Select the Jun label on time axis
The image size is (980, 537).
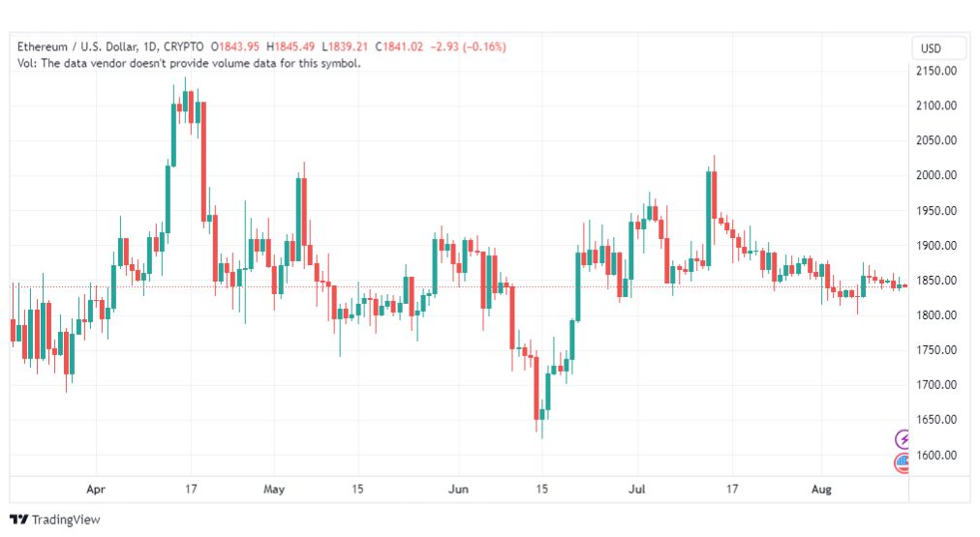(458, 490)
